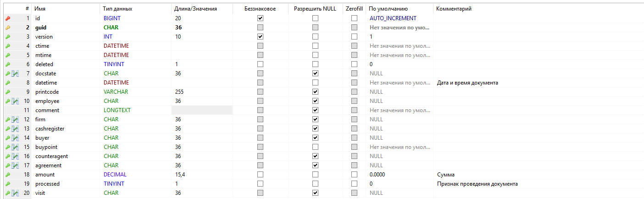Open the BIGINT data type selector for id
644x199 pixels.
point(112,18)
